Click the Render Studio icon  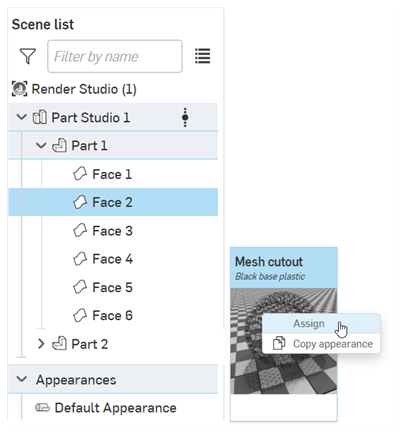click(x=20, y=89)
